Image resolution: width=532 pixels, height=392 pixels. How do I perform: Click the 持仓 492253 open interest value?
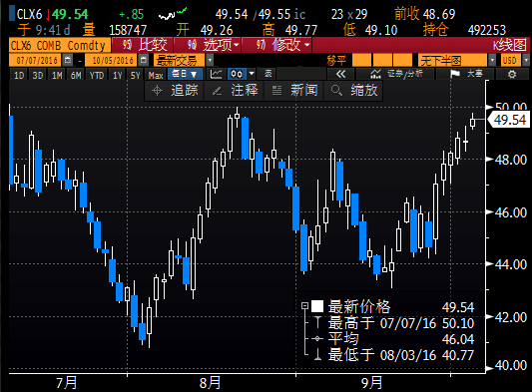tap(486, 30)
